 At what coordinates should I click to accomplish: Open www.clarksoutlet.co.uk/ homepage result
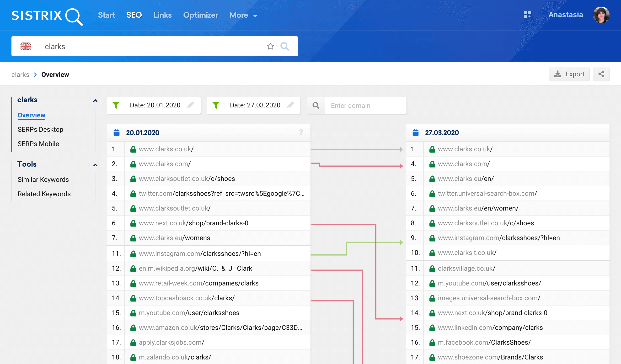click(175, 208)
